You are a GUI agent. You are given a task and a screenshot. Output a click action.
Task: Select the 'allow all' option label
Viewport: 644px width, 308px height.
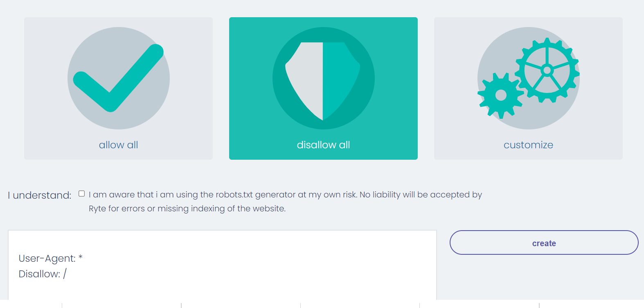(119, 145)
